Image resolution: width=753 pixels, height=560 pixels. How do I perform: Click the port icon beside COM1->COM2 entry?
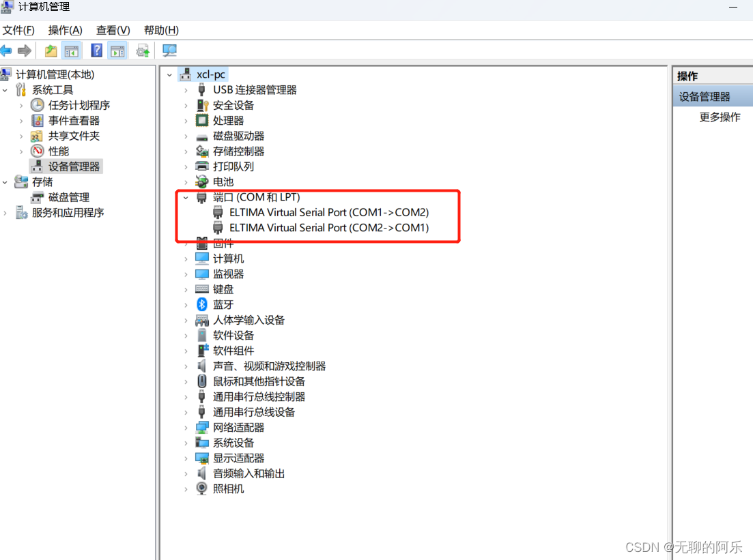218,212
